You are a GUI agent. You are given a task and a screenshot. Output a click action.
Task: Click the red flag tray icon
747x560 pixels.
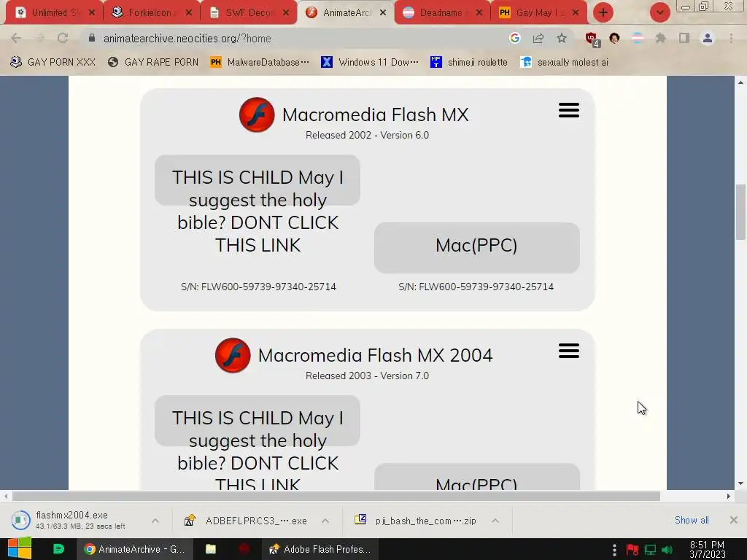(632, 550)
